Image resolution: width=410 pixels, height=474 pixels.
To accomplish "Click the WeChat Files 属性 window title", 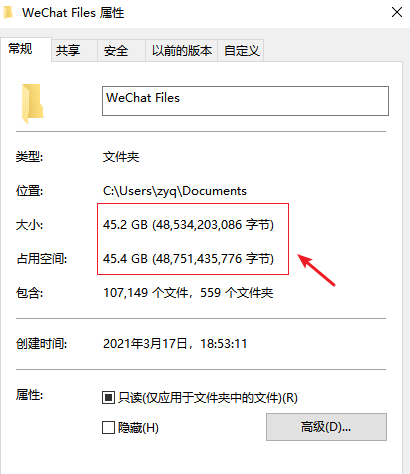I will [x=73, y=13].
